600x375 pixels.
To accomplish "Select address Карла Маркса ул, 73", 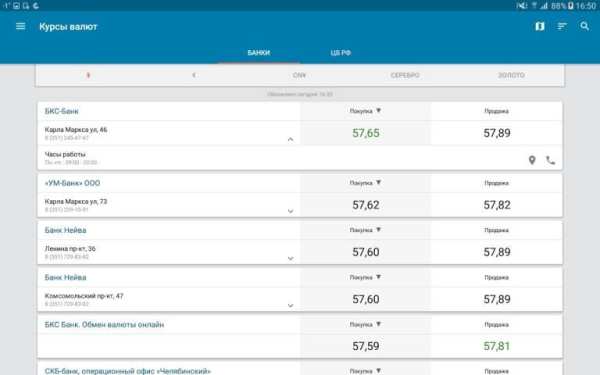I will click(76, 201).
